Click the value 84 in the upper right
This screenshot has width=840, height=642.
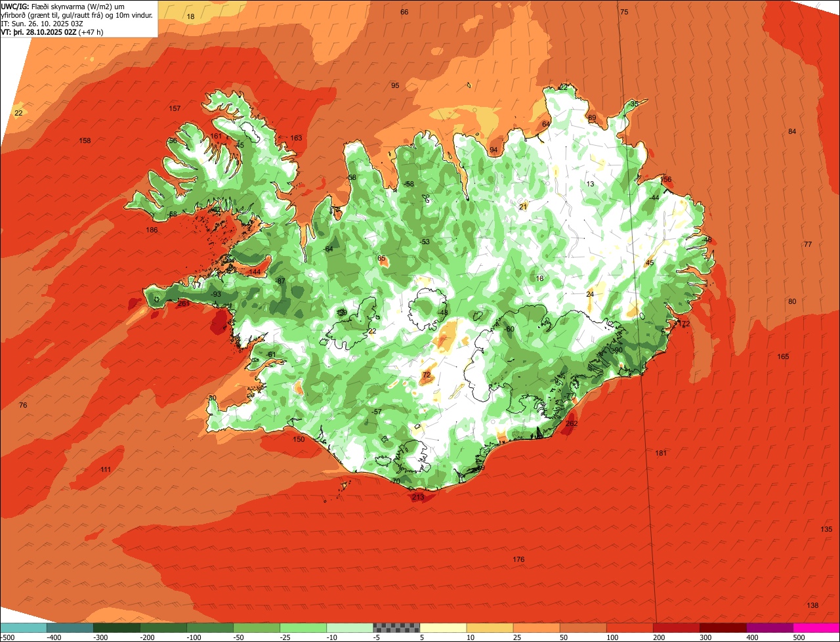click(792, 131)
